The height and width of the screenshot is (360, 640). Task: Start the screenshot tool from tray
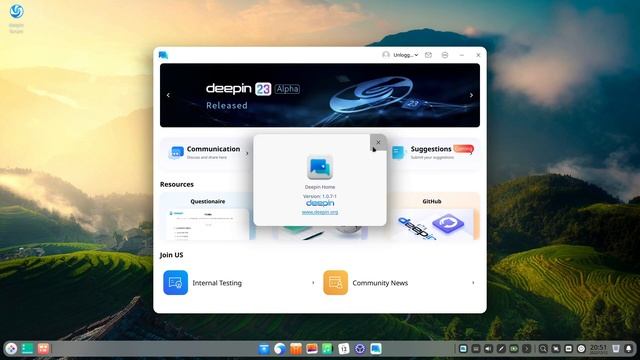[x=556, y=349]
